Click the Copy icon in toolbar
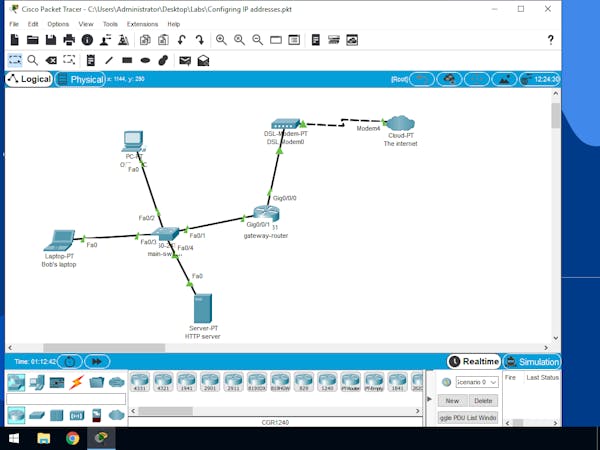 [145, 40]
